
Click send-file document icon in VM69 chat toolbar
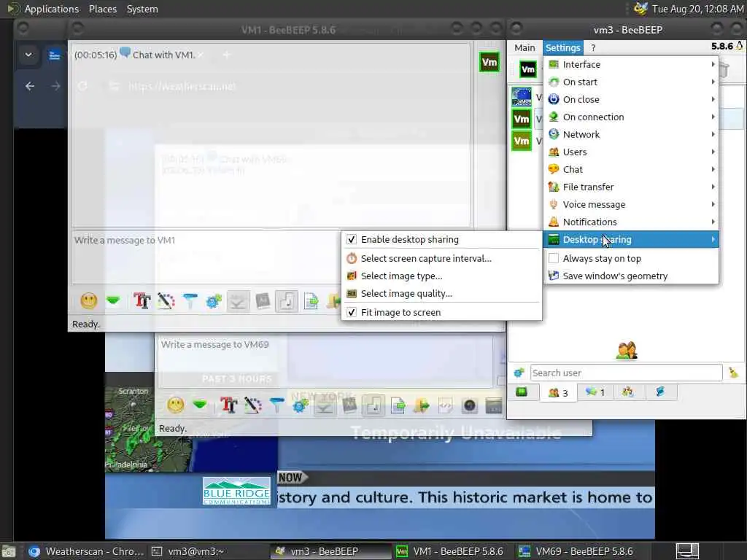(x=398, y=405)
